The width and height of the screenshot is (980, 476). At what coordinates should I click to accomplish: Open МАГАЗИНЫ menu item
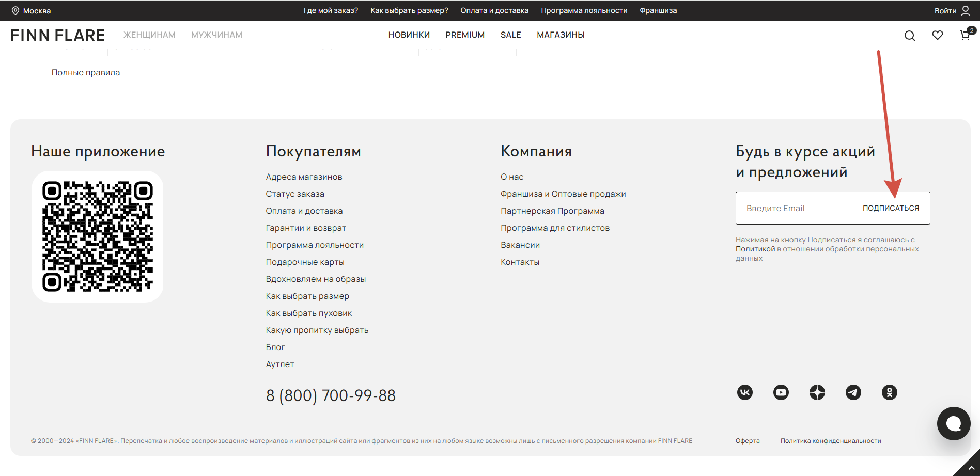tap(561, 35)
